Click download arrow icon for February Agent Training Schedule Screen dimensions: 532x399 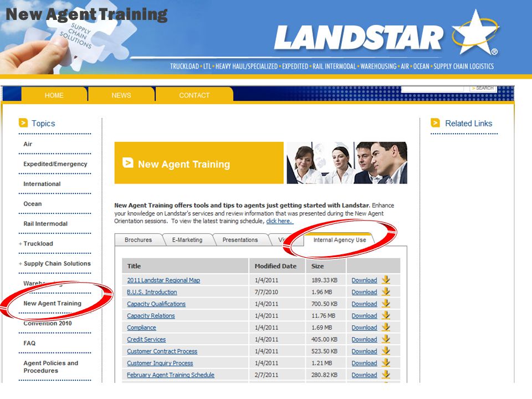386,375
